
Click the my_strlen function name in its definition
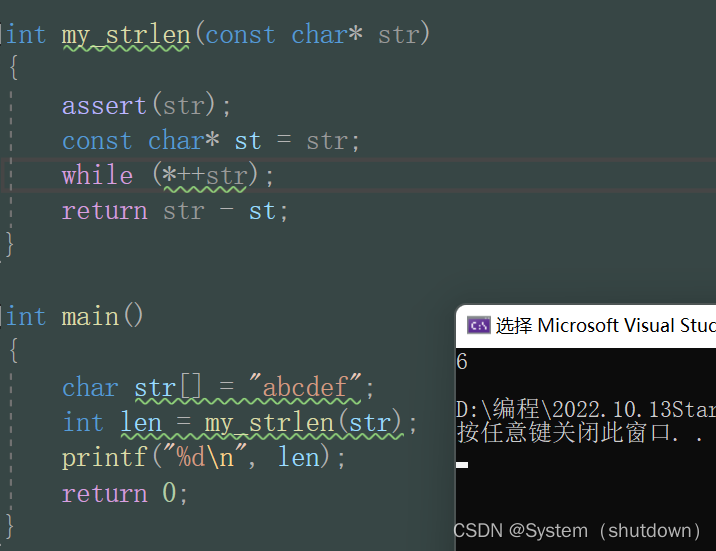tap(126, 35)
